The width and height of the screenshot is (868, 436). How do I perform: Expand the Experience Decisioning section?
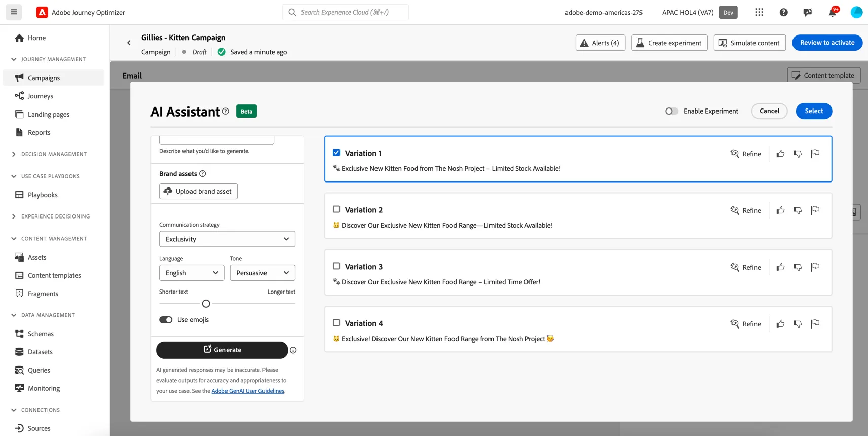click(x=14, y=216)
